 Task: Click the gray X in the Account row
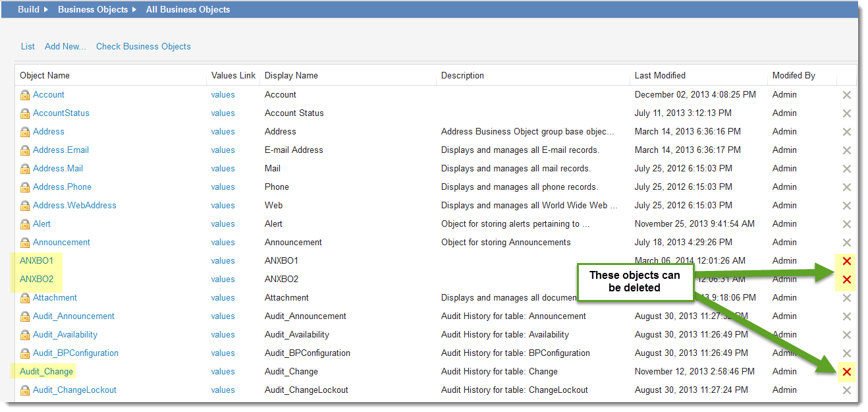(x=846, y=94)
